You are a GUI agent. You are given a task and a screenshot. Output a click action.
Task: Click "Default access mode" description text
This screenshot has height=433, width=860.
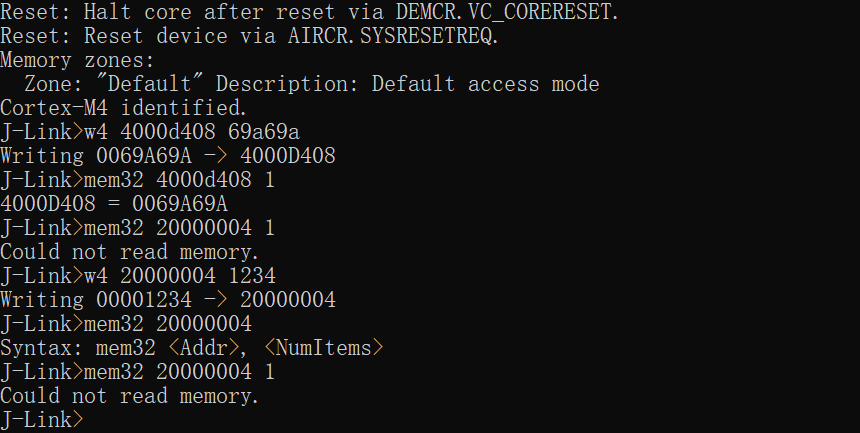[485, 84]
